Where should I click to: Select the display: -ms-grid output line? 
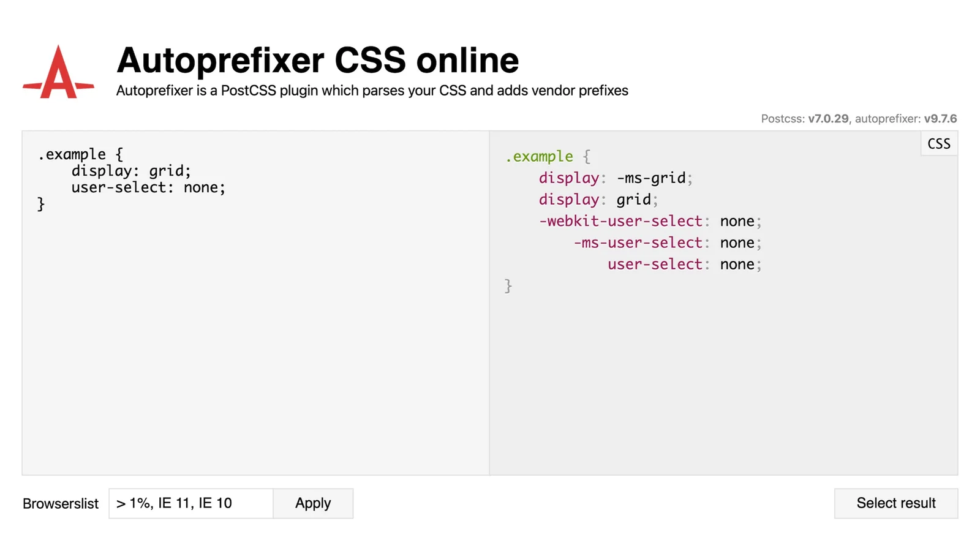pyautogui.click(x=614, y=178)
